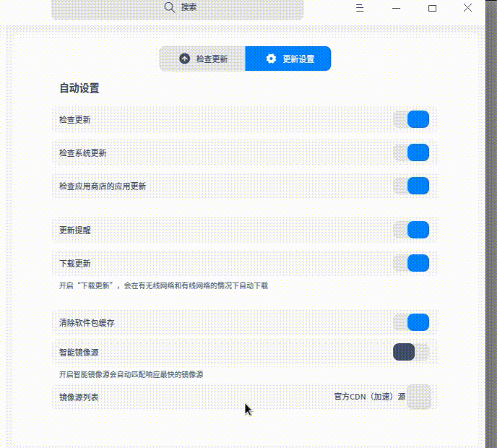Focus the 搜索 search field

click(x=178, y=9)
